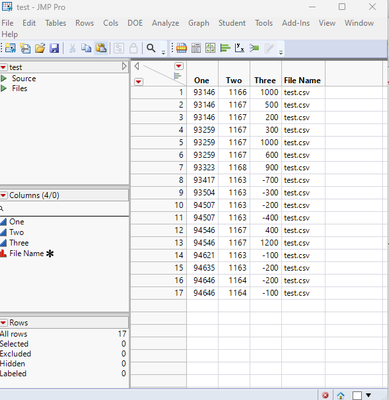Click the grayed pencil toolbar icon
Viewport: 389px width, 400px height.
tap(269, 49)
